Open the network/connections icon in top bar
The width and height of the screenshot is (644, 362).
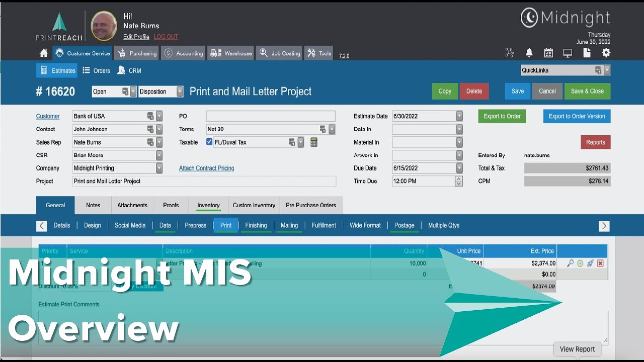(510, 53)
